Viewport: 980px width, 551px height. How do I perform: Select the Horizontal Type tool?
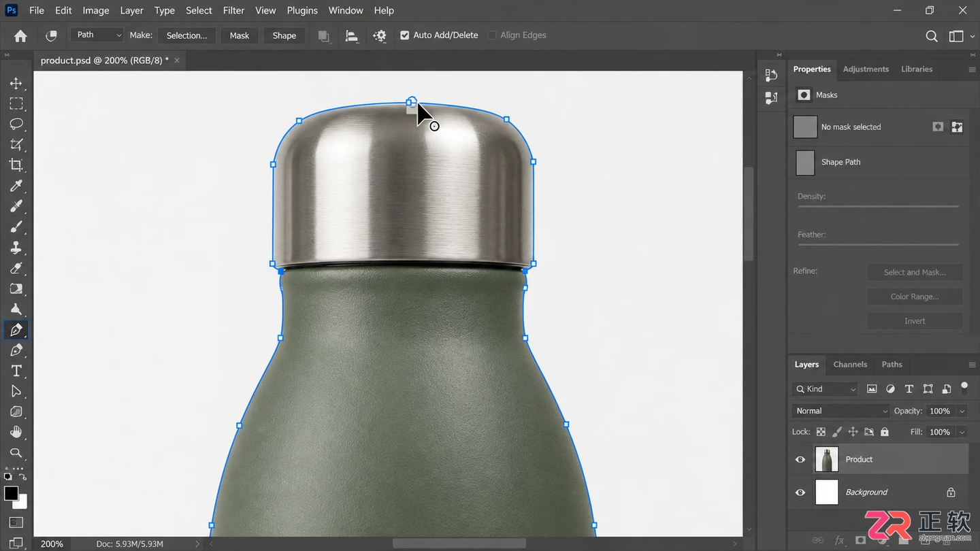(x=16, y=371)
